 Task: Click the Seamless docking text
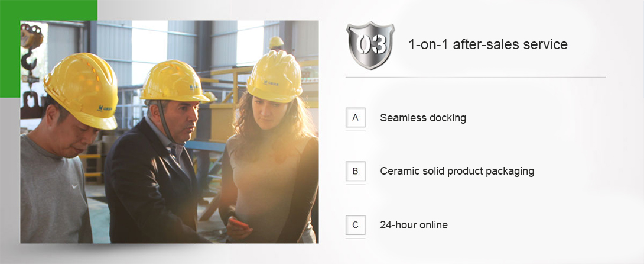(x=423, y=118)
